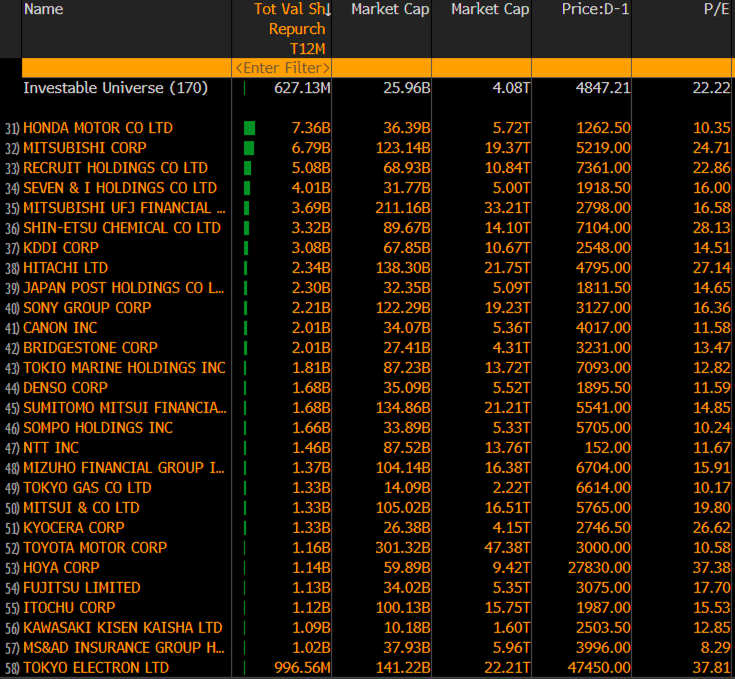Viewport: 735px width, 679px height.
Task: Click Tokyo Electron price 47450.00
Action: [599, 667]
